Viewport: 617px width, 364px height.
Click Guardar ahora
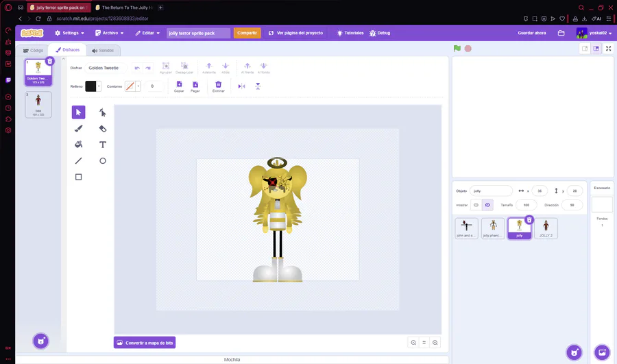click(x=531, y=33)
